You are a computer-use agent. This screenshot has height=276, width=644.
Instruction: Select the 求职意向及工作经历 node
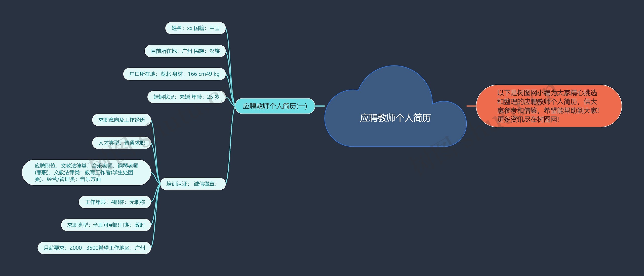coord(122,120)
